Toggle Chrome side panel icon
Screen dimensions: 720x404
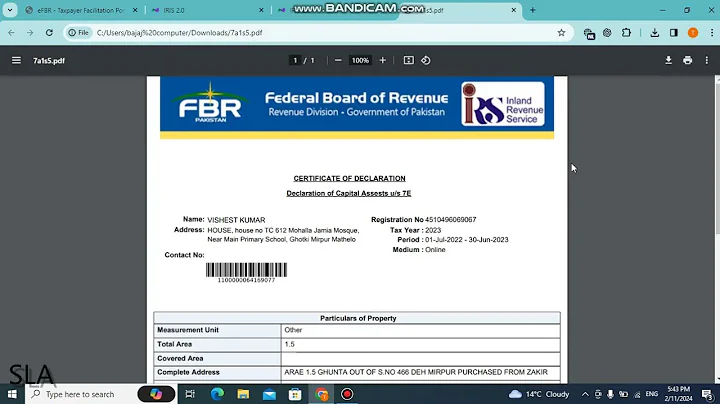(674, 33)
